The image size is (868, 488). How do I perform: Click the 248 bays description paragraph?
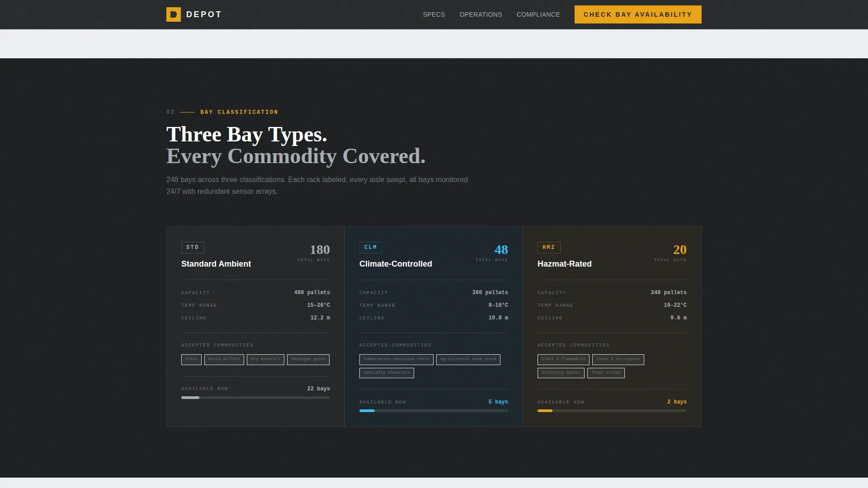point(317,185)
